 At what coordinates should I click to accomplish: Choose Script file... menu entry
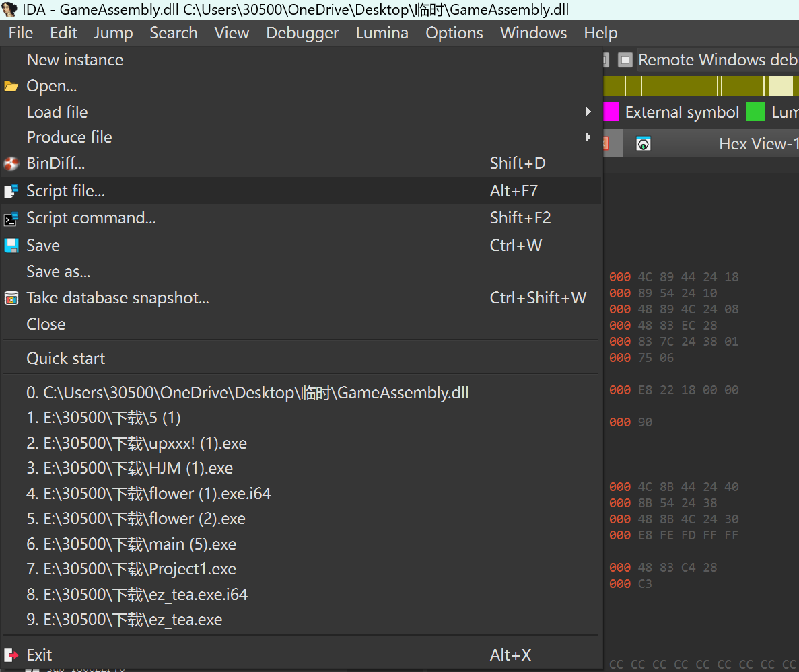tap(301, 191)
